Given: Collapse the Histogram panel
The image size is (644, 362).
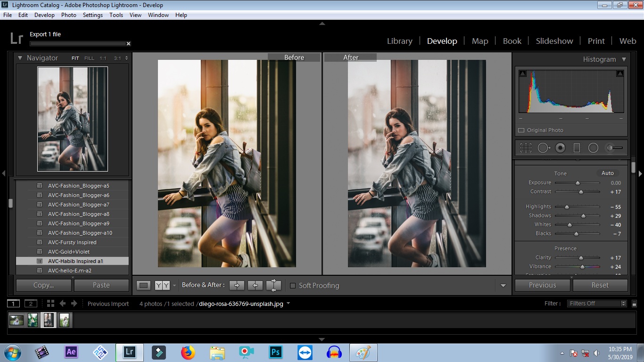Looking at the screenshot, I should (624, 59).
